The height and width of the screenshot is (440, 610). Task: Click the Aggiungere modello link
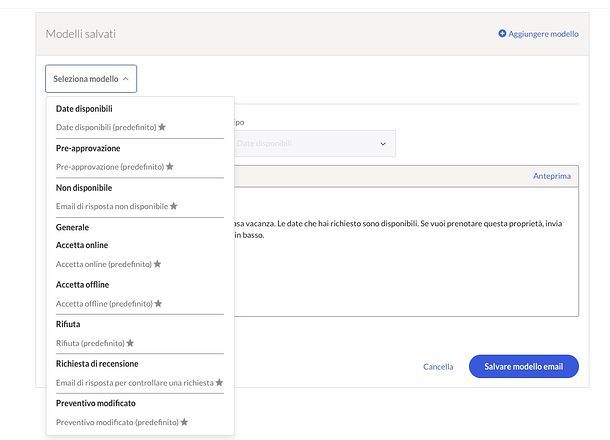click(x=543, y=34)
